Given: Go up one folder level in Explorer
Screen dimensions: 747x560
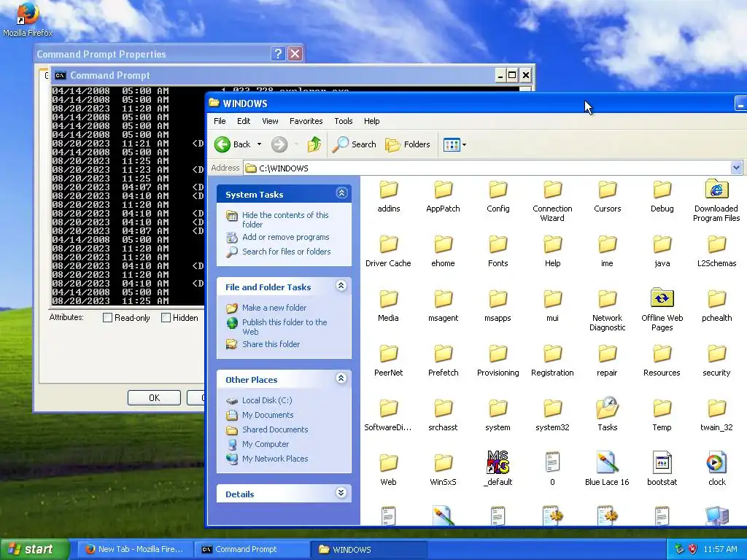Looking at the screenshot, I should [x=314, y=144].
